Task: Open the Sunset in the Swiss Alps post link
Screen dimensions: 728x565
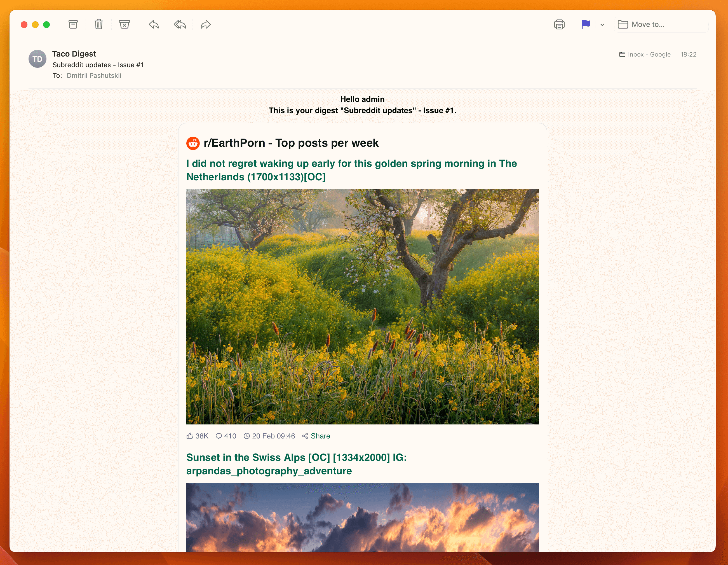Action: [296, 464]
